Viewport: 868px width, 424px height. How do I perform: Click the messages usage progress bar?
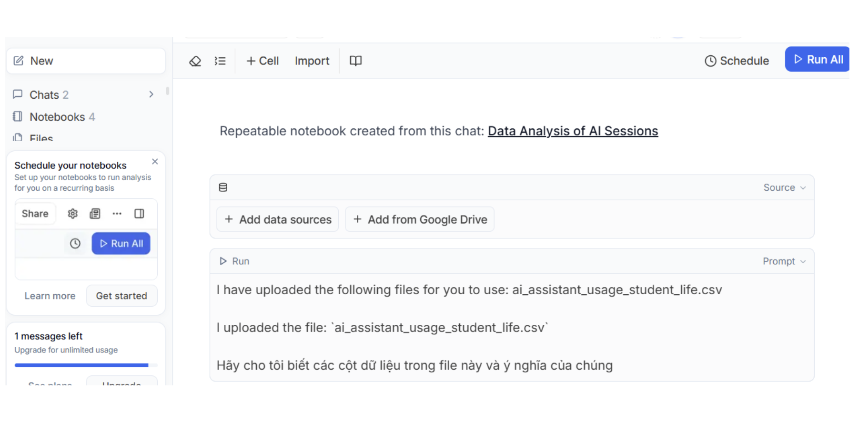point(82,365)
